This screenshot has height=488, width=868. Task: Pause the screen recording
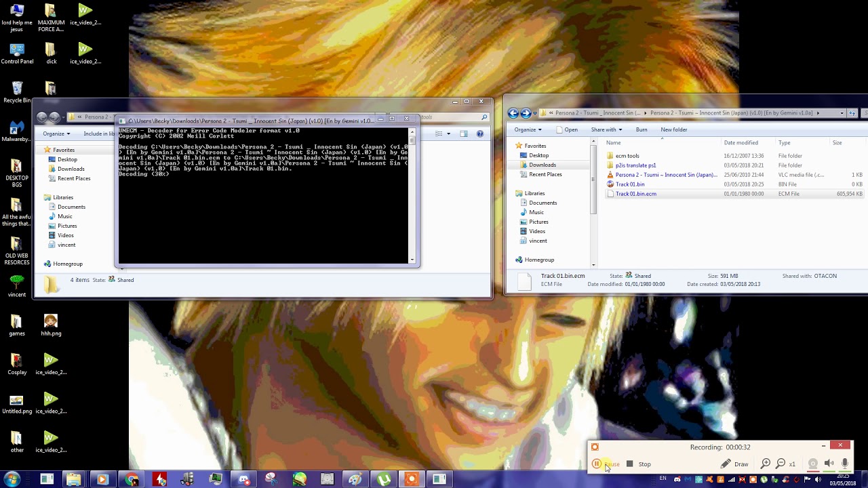pos(606,464)
